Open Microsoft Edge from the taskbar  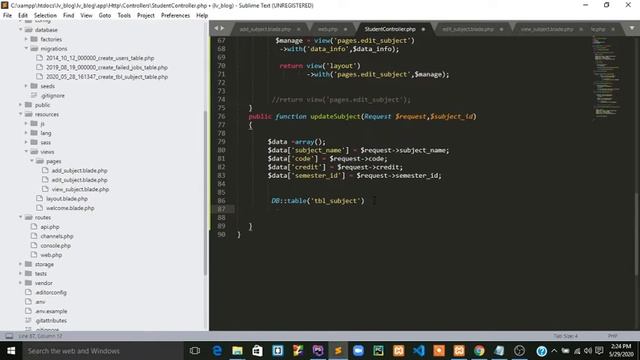(217, 351)
